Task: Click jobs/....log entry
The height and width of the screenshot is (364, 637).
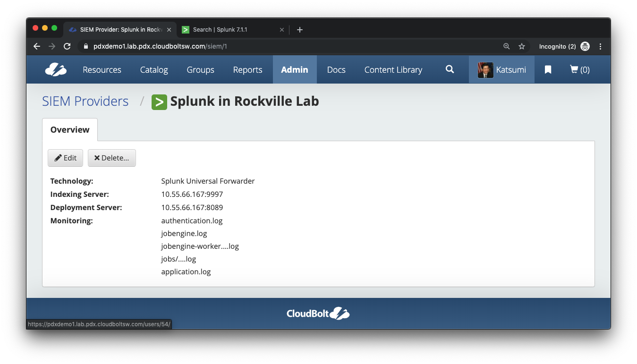Action: pyautogui.click(x=178, y=259)
